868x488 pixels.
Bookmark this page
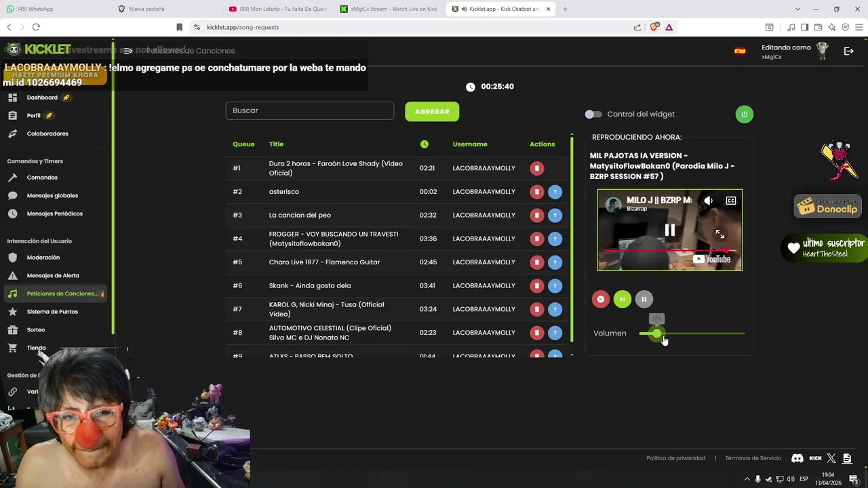179,27
